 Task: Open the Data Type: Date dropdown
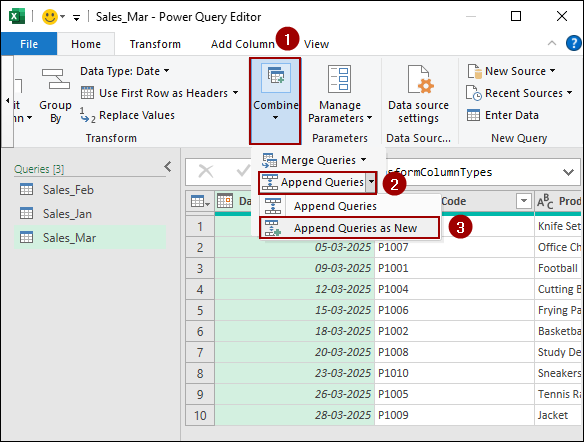[x=124, y=71]
